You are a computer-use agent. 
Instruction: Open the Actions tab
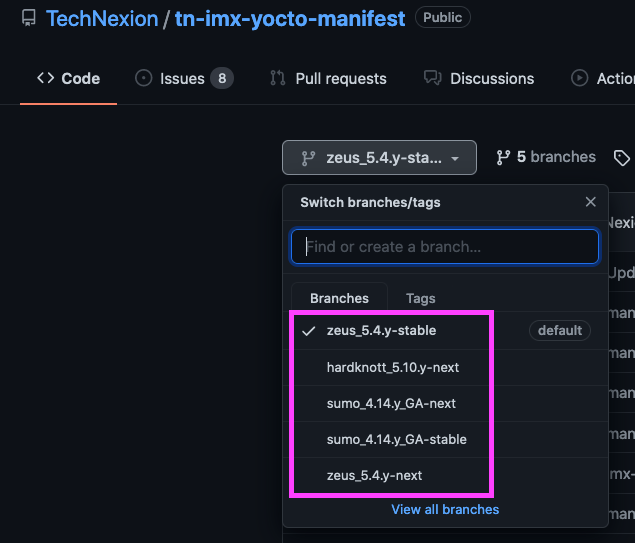point(603,79)
